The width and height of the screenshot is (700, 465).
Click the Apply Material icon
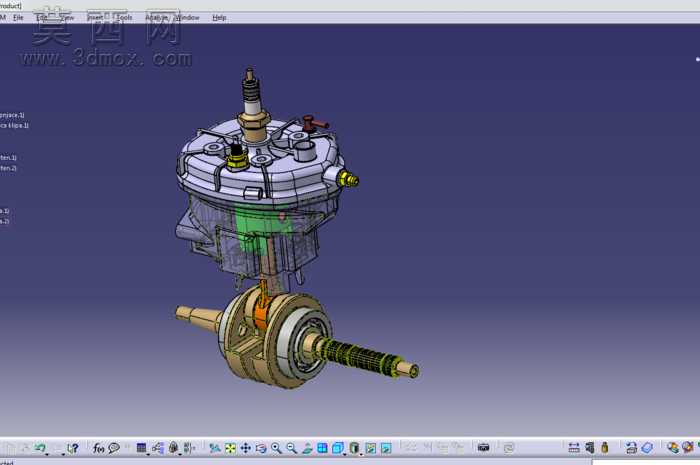[x=673, y=448]
